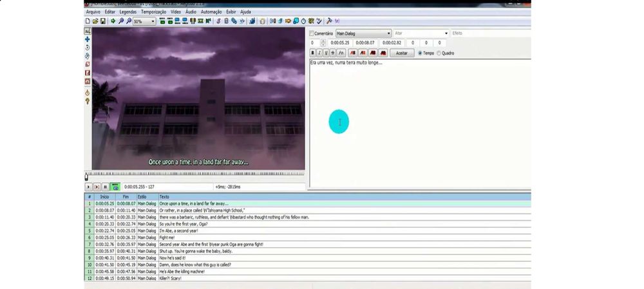
Task: Zoom in the video with first magnifier
Action: pyautogui.click(x=122, y=21)
